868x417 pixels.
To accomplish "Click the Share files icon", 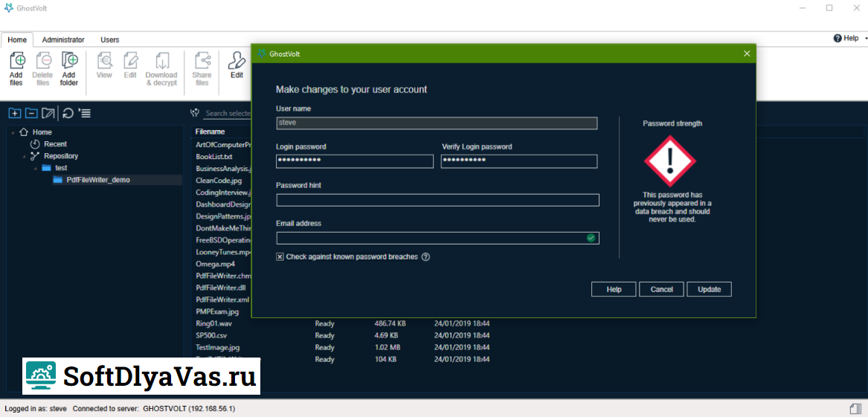I will 202,59.
